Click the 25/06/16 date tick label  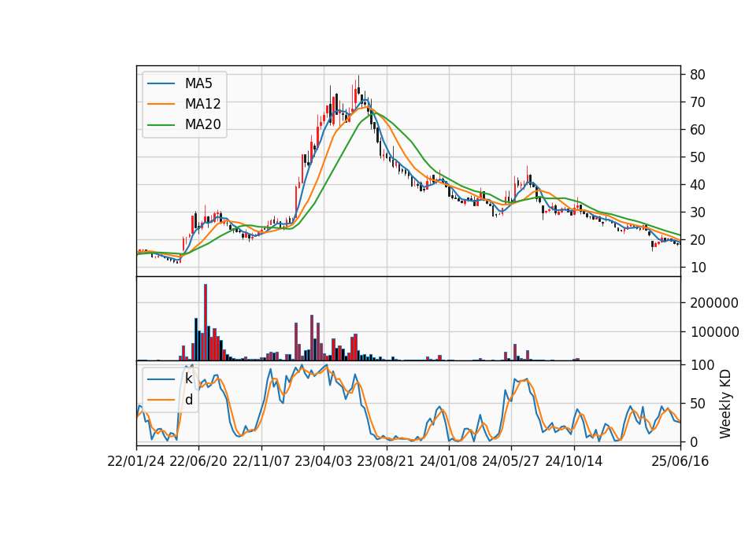680,461
